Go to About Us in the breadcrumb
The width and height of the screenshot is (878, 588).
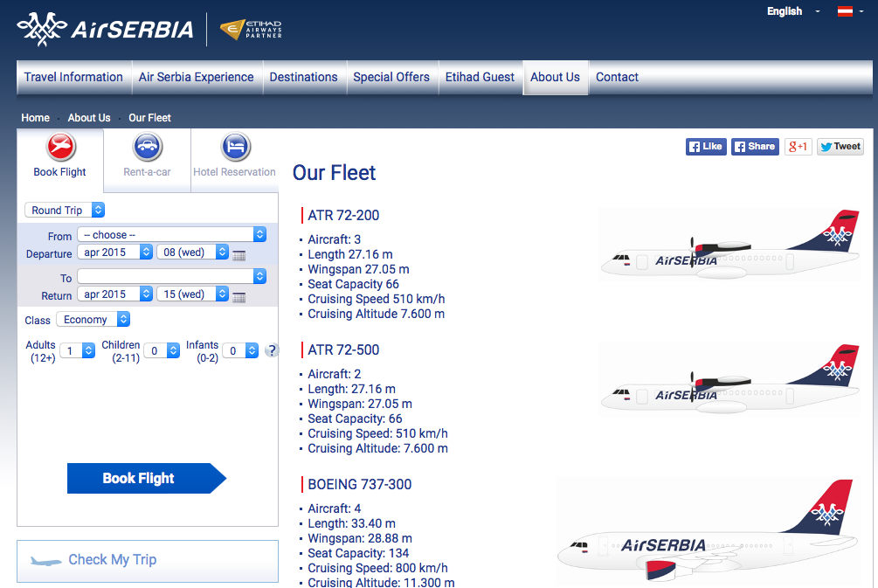click(89, 118)
